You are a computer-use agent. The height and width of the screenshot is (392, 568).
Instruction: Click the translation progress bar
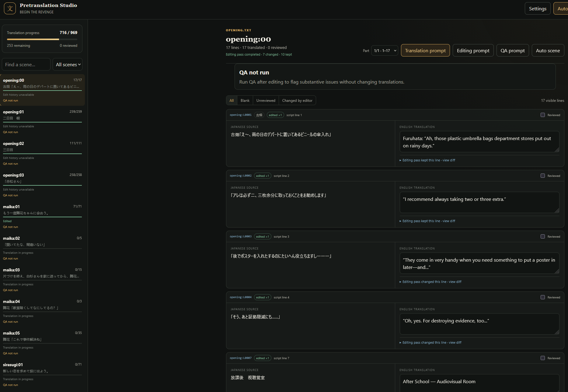[42, 39]
